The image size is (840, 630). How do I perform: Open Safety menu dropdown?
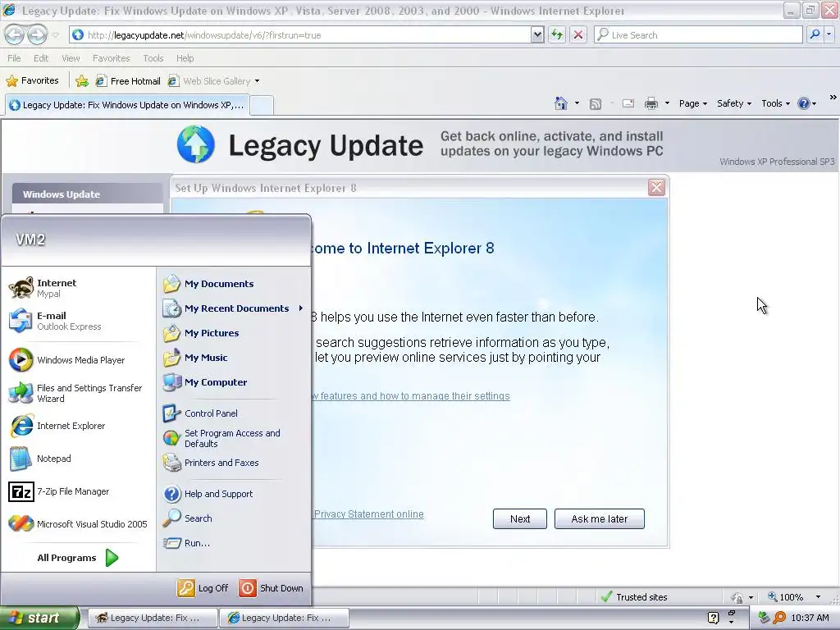(x=734, y=103)
